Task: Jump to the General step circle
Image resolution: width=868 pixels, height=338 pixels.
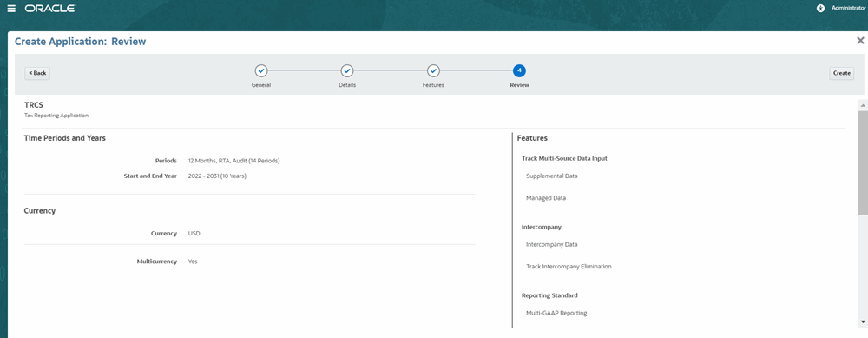Action: point(260,71)
